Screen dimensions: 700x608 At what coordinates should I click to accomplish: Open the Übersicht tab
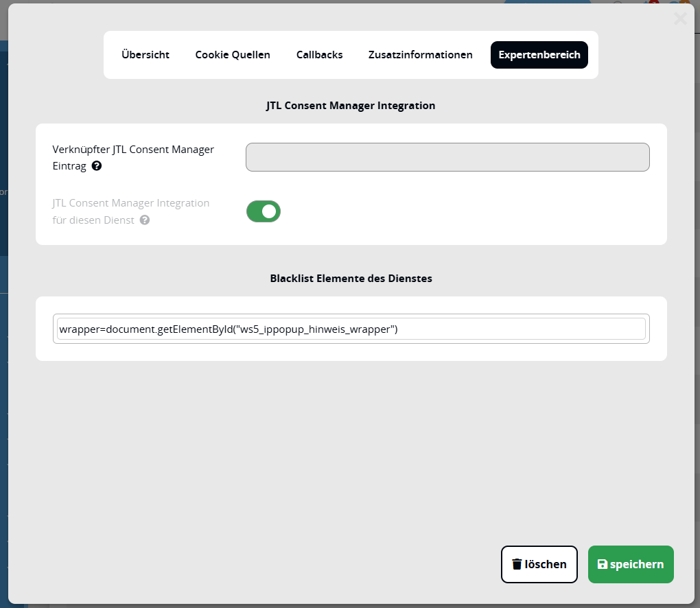(x=145, y=55)
